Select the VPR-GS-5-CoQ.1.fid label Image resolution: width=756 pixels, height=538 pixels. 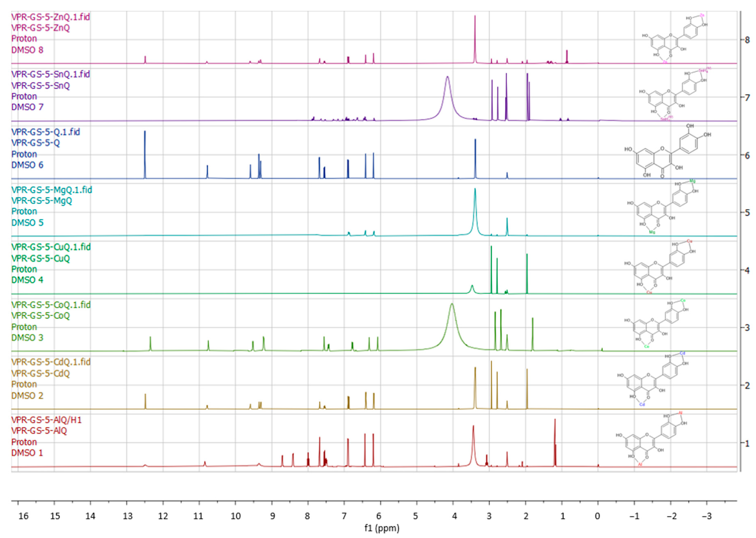(51, 305)
